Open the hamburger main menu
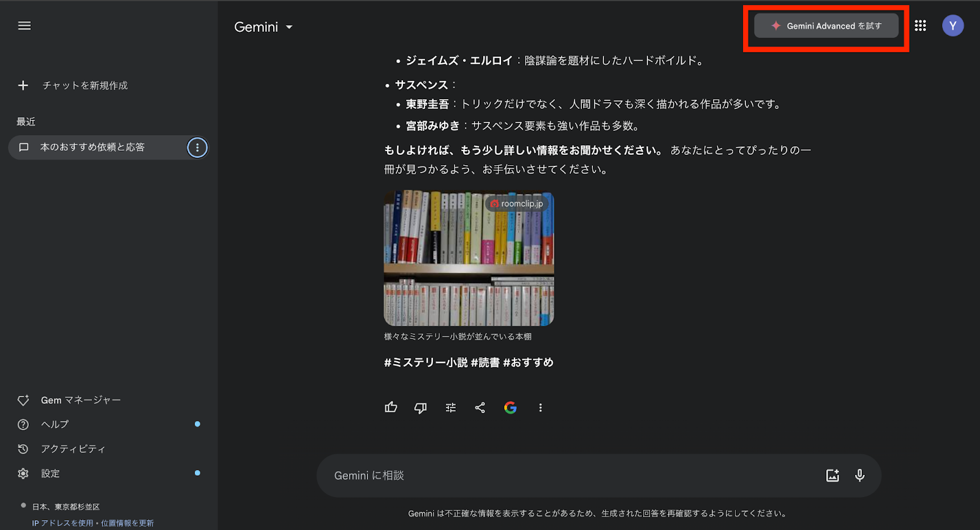The width and height of the screenshot is (980, 530). 24,26
